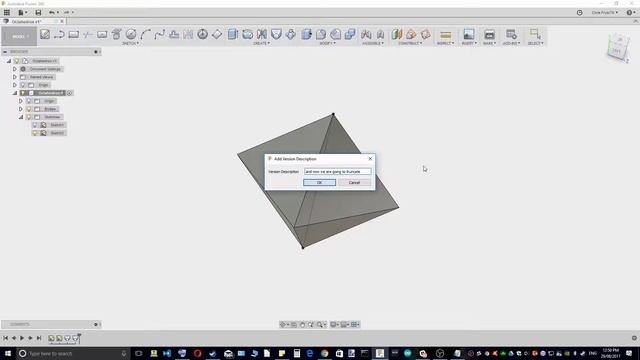Open the CONSTRUCT dropdown menu
Image resolution: width=640 pixels, height=360 pixels.
click(410, 43)
